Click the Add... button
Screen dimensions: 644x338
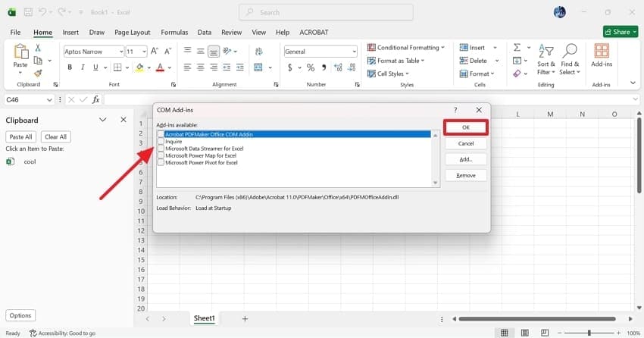coord(466,159)
